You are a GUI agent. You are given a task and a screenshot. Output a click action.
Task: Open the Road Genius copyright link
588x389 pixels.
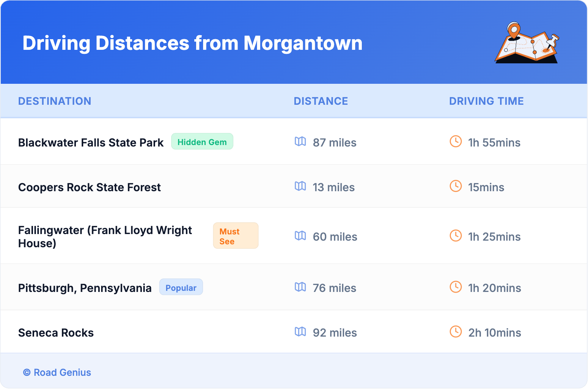(57, 373)
